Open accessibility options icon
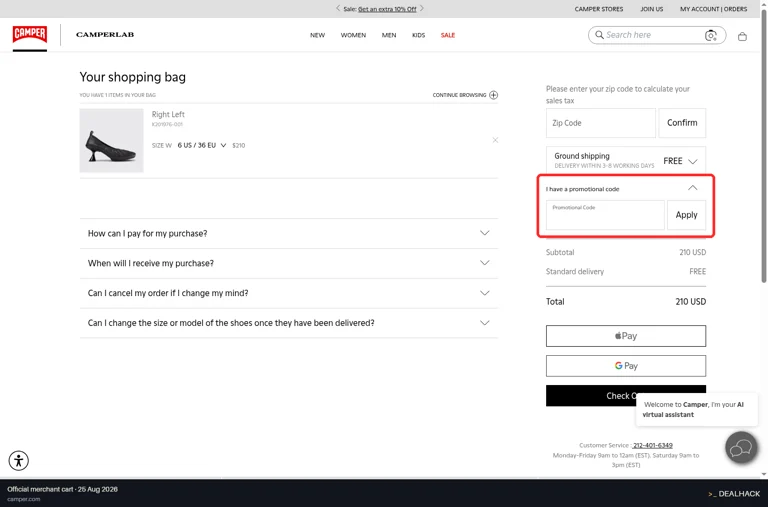The height and width of the screenshot is (507, 768). [19, 460]
